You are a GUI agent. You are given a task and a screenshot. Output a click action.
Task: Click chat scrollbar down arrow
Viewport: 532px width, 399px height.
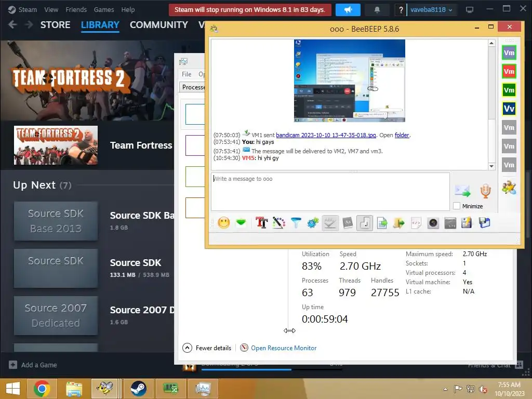point(491,166)
